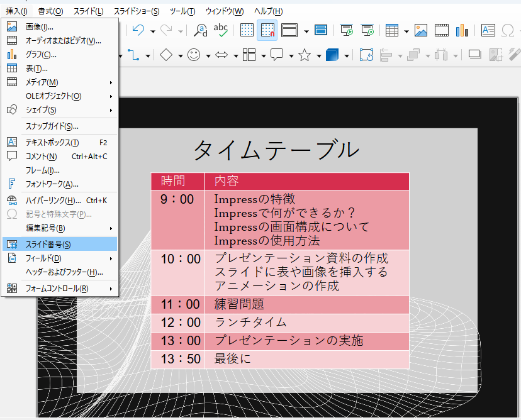This screenshot has height=420, width=521.
Task: Open Find and Replace magnifier icon
Action: [x=201, y=30]
